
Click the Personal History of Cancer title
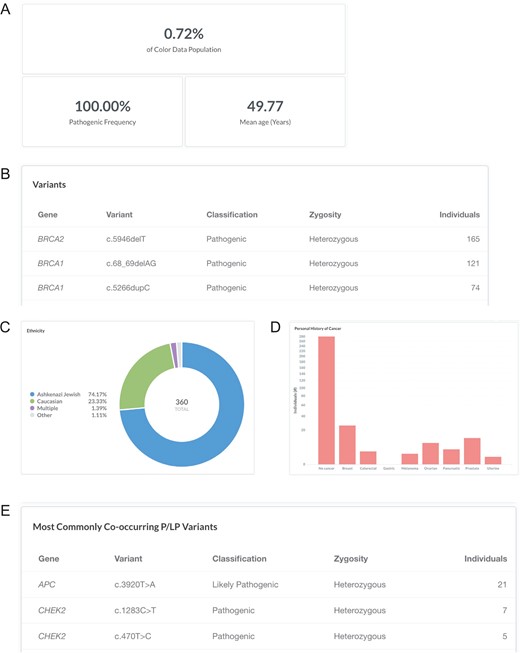tap(318, 329)
